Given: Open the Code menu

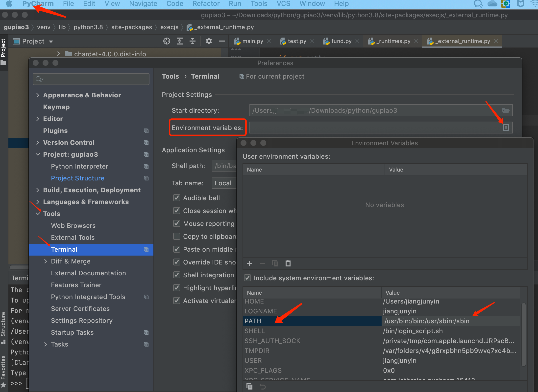Looking at the screenshot, I should point(175,3).
